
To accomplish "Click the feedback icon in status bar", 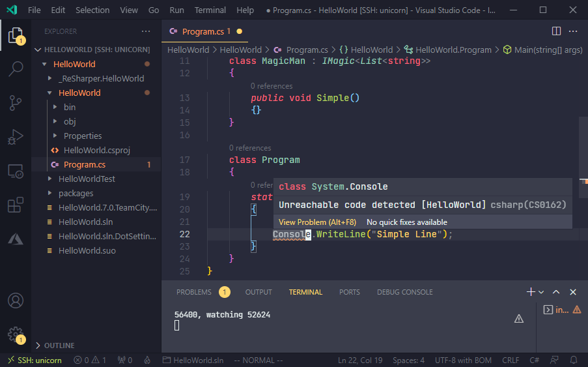I will [x=554, y=360].
